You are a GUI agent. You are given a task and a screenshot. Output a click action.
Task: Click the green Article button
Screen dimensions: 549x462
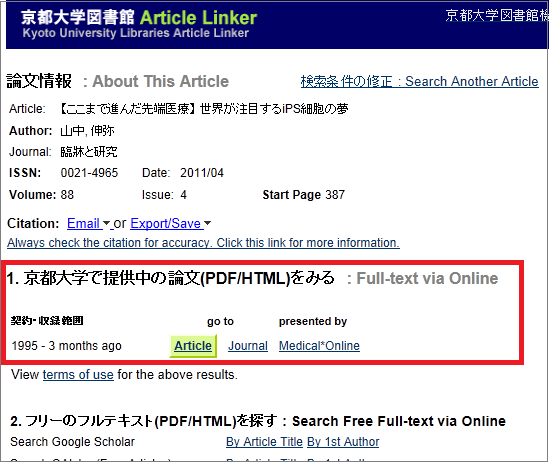tap(193, 346)
